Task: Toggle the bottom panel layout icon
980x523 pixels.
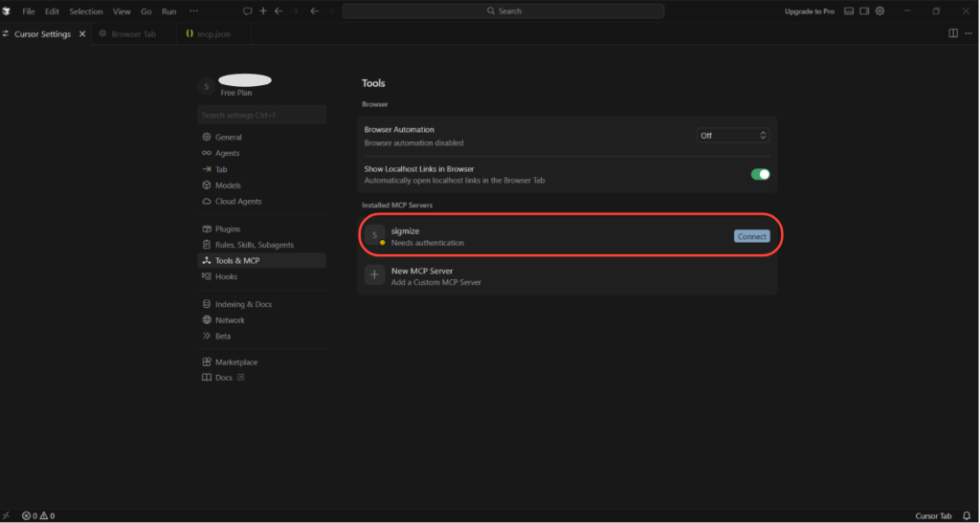Action: tap(849, 11)
